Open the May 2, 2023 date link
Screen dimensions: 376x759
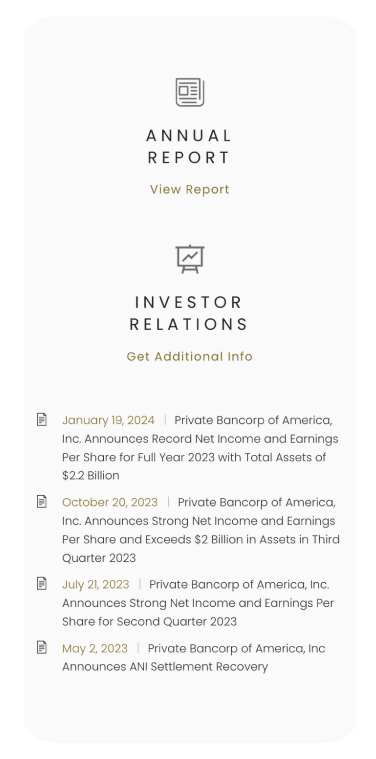[x=95, y=649]
